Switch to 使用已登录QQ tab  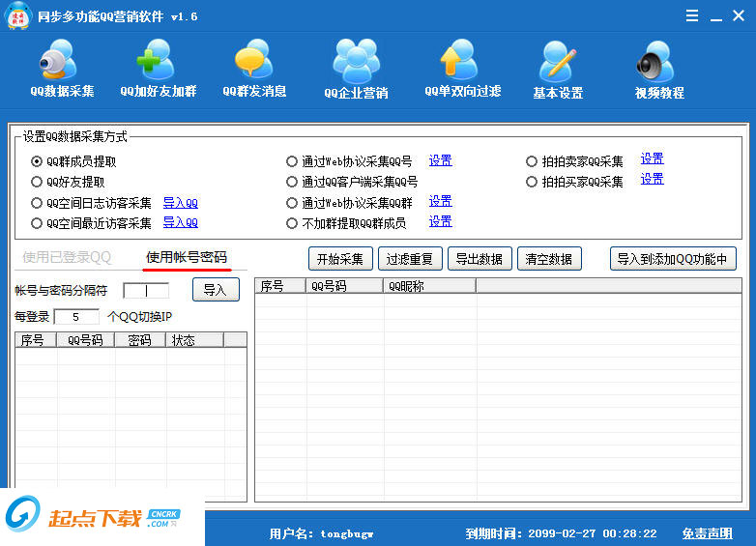(67, 257)
